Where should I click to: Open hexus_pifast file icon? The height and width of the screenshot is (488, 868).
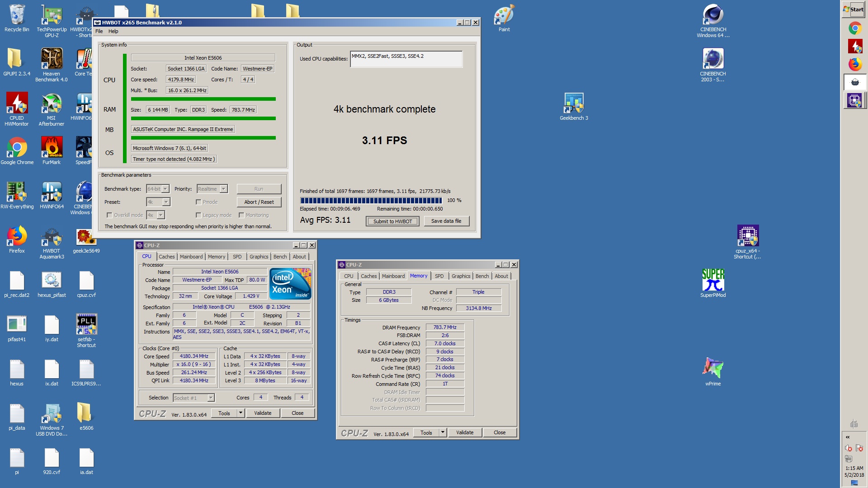tap(52, 284)
